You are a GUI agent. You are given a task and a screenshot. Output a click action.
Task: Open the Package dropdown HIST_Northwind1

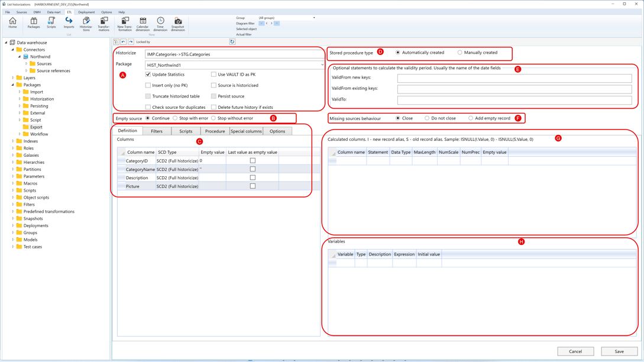(322, 65)
